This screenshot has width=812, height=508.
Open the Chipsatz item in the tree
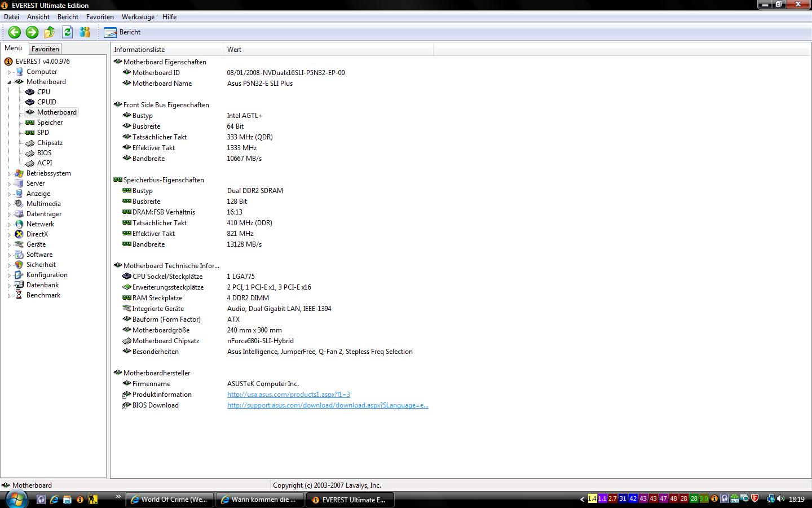(x=50, y=143)
